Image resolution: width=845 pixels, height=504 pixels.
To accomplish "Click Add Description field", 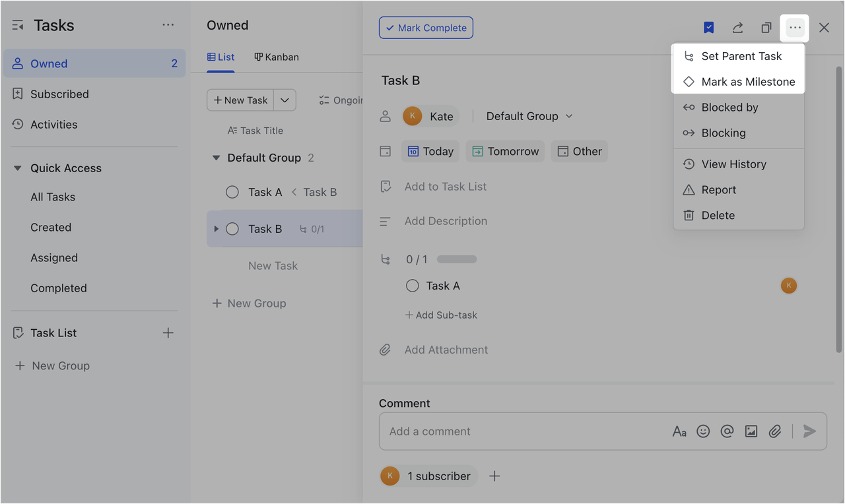I will pos(446,221).
